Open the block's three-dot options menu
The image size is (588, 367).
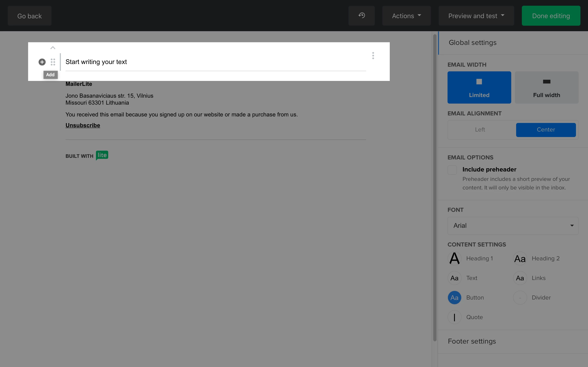point(373,56)
